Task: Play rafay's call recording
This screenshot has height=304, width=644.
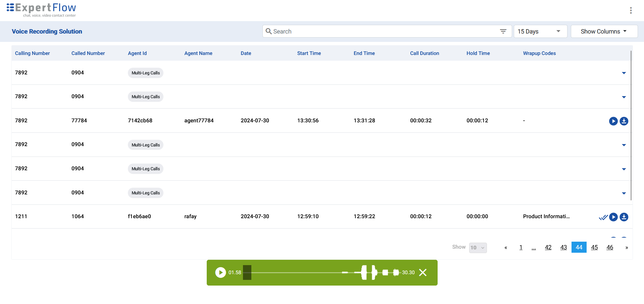Action: tap(613, 217)
